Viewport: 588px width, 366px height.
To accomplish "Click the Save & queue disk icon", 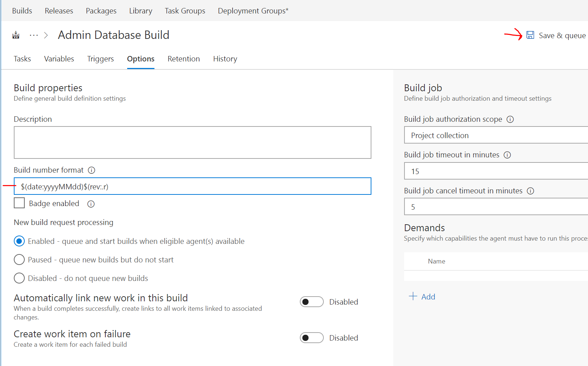I will coord(530,35).
